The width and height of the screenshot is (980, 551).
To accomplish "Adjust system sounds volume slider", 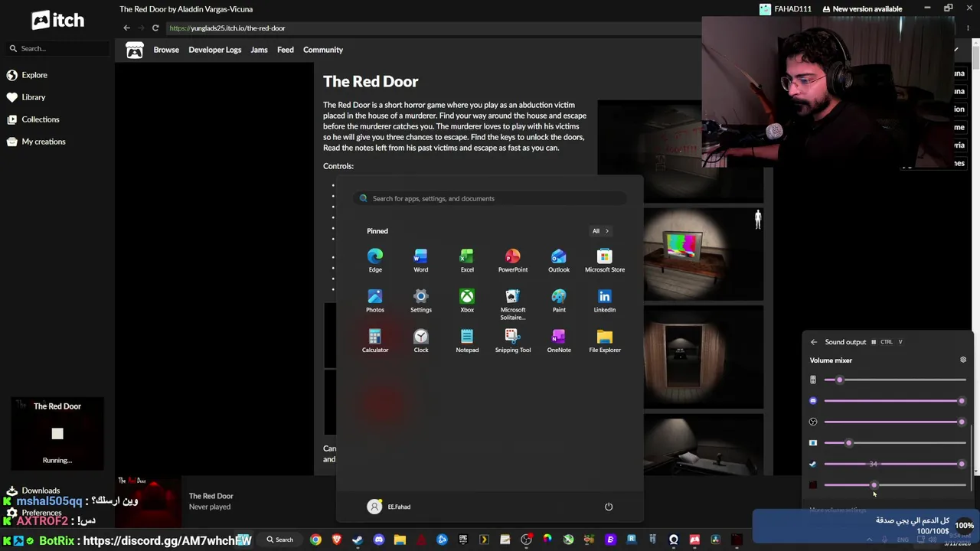I will coord(893,380).
